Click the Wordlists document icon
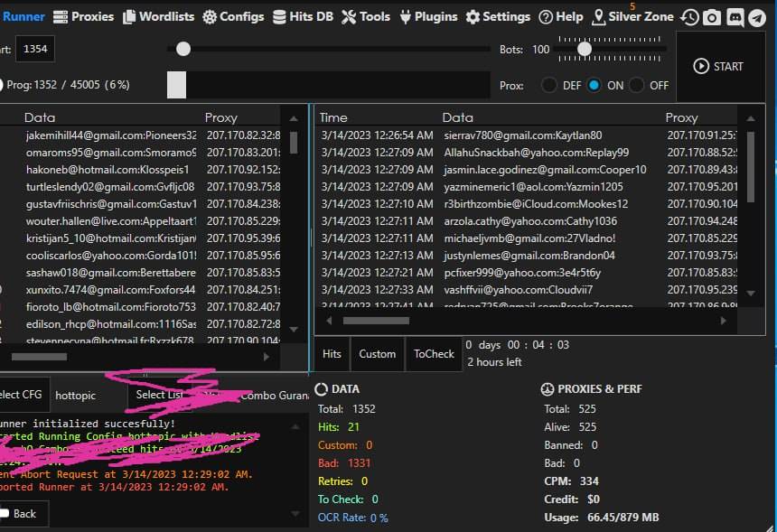 click(x=129, y=17)
